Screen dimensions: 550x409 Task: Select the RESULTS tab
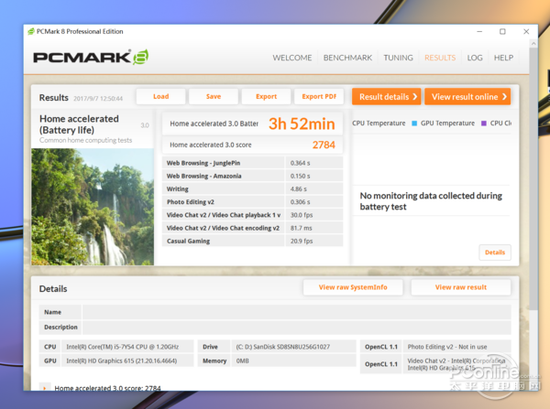[440, 58]
